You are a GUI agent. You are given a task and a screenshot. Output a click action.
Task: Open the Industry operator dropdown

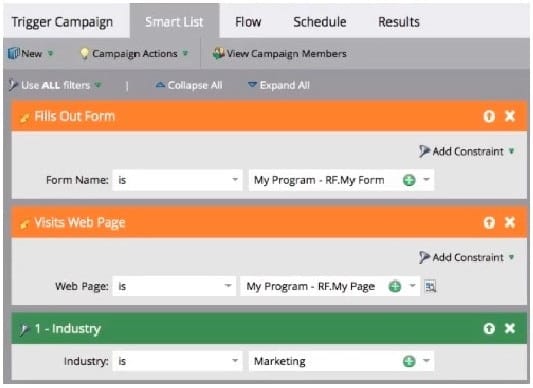177,361
